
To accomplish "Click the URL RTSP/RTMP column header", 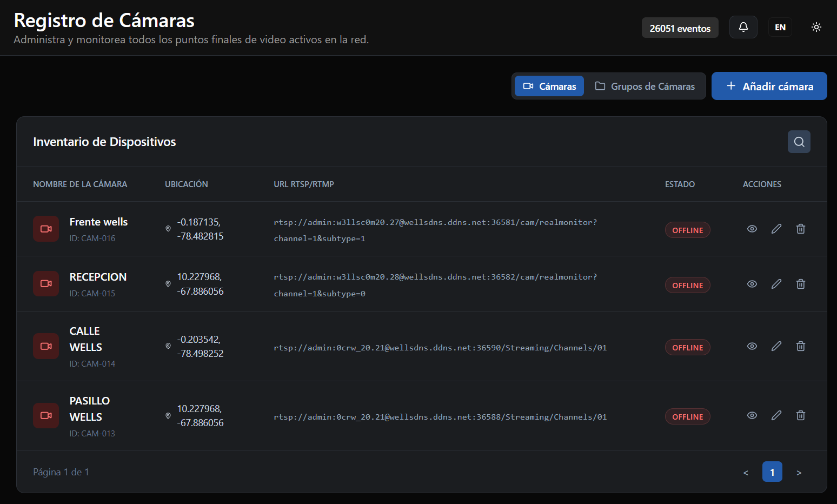I will pyautogui.click(x=304, y=184).
